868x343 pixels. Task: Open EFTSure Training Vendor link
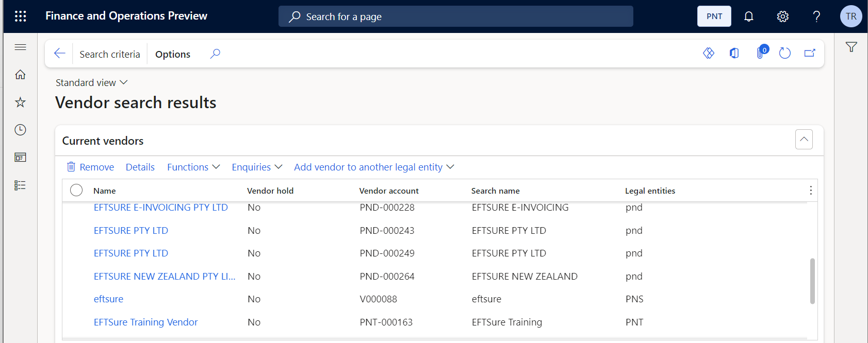pos(146,322)
